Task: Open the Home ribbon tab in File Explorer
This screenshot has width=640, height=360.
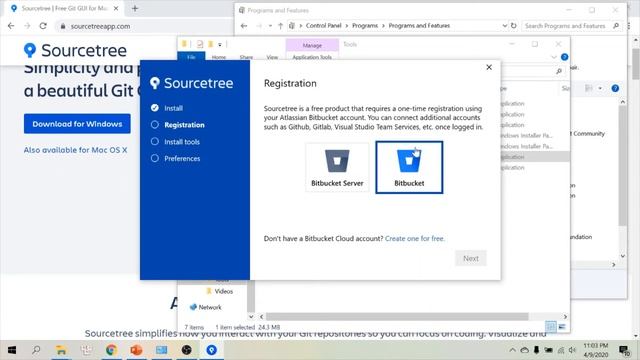Action: [x=219, y=57]
